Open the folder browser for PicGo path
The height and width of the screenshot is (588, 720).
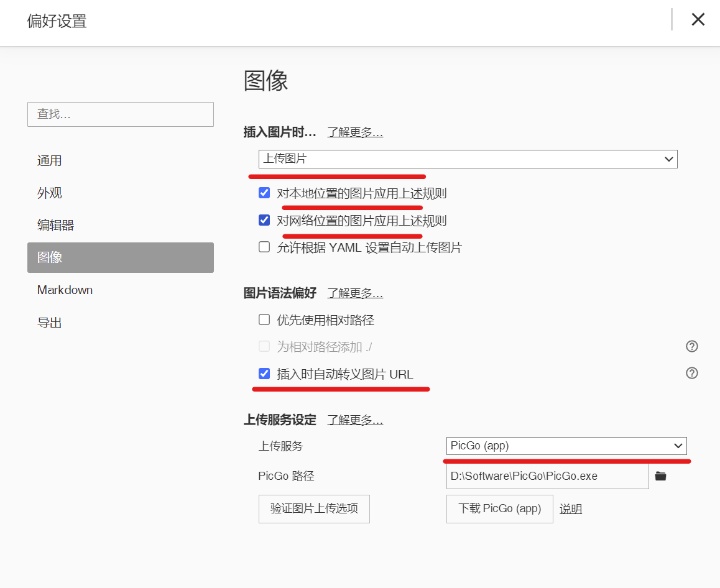(x=660, y=475)
